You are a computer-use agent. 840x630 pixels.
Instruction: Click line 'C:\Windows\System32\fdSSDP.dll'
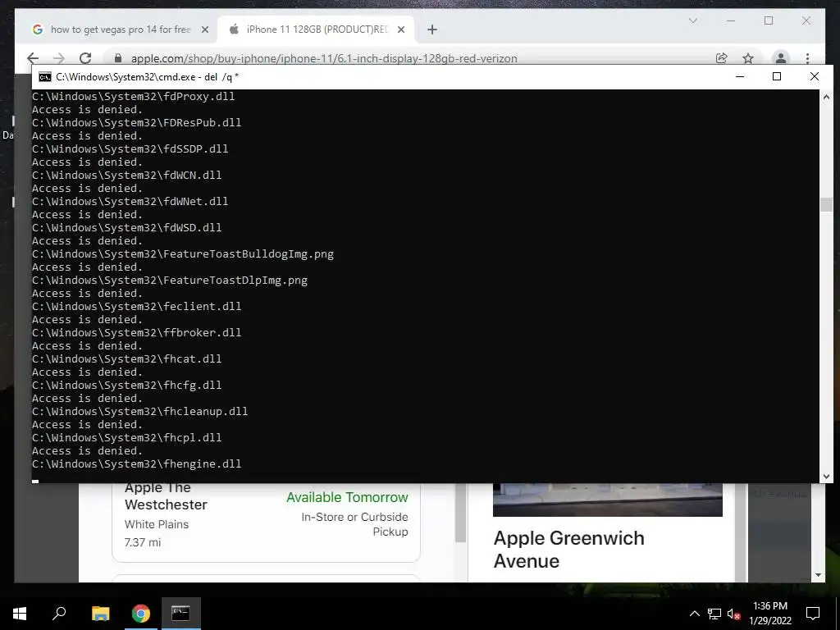[x=130, y=149]
